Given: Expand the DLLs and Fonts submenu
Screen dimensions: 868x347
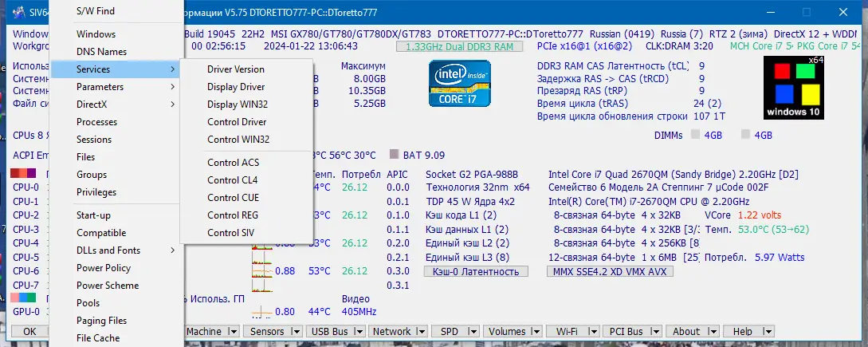Looking at the screenshot, I should (x=116, y=250).
